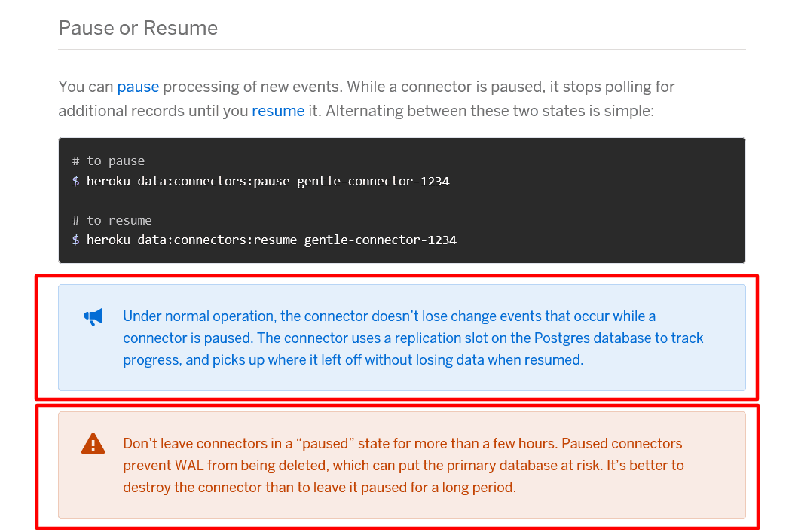Follow the "resume" hyperlink in the paragraph
Viewport: 792px width, 532px height.
(278, 111)
